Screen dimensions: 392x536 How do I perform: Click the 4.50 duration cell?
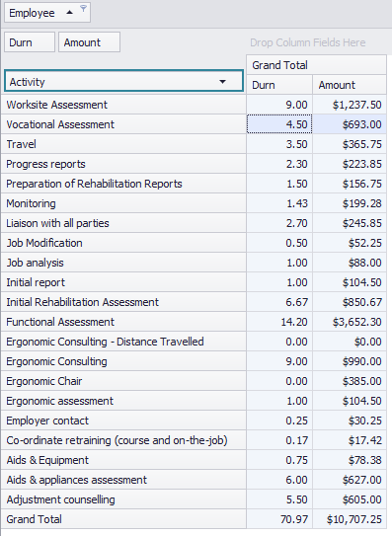click(x=279, y=124)
